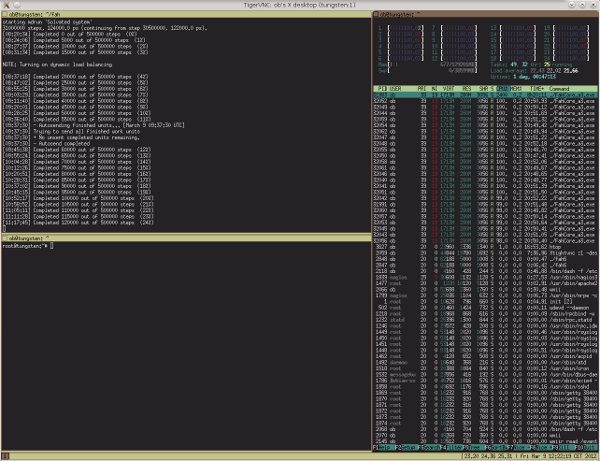This screenshot has width=600, height=461.
Task: Click the Swp usage meter in htop
Action: click(427, 70)
